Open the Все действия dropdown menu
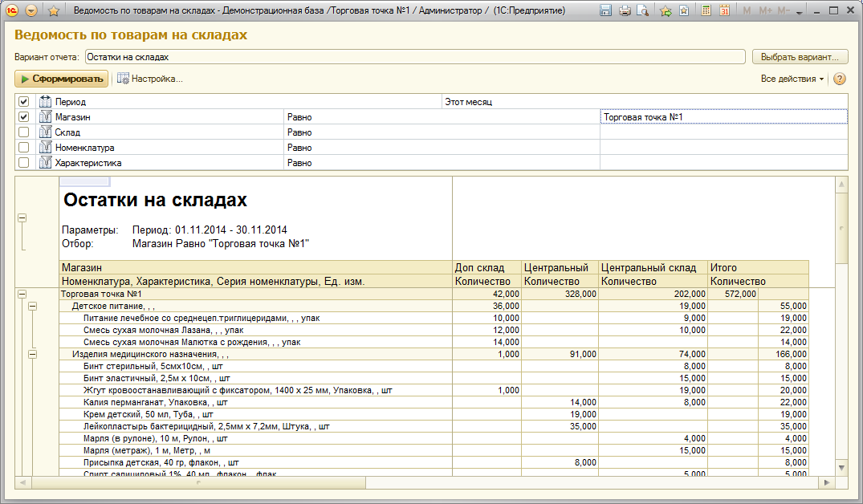The image size is (863, 504). [x=792, y=79]
